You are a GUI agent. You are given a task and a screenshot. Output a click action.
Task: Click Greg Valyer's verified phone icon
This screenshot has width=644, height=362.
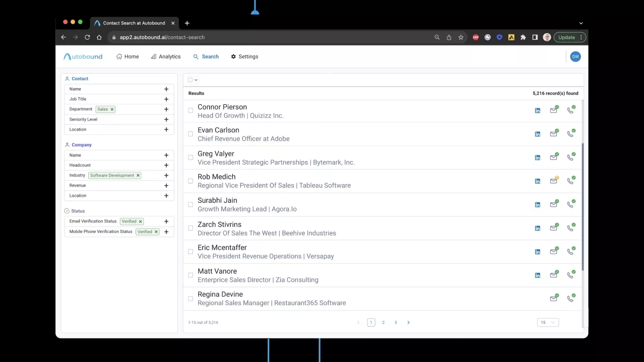point(571,157)
